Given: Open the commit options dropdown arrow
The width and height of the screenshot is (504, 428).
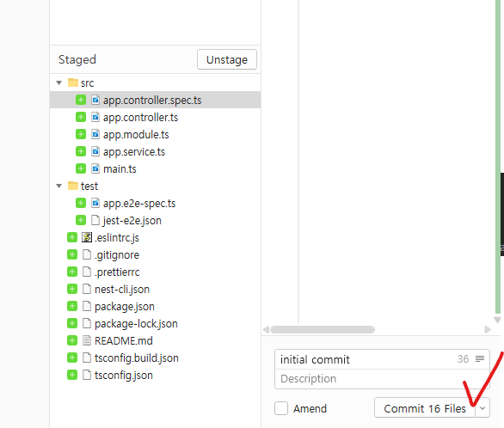Looking at the screenshot, I should click(482, 408).
